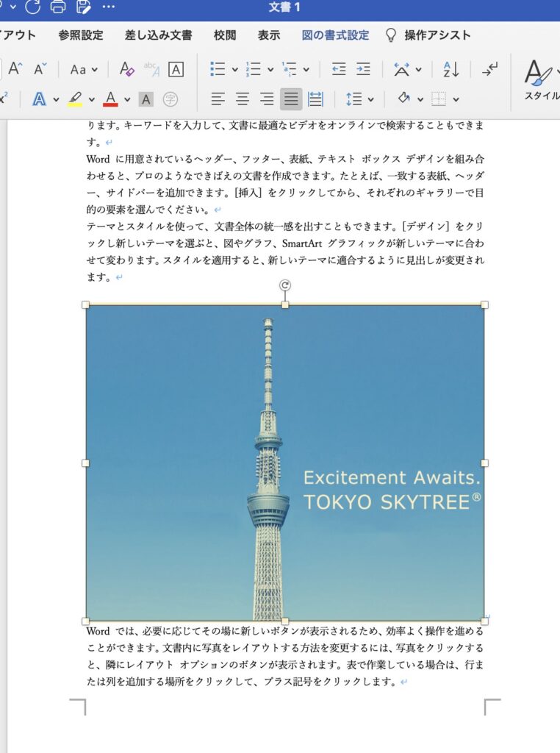
Task: Click the borders icon
Action: point(439,99)
